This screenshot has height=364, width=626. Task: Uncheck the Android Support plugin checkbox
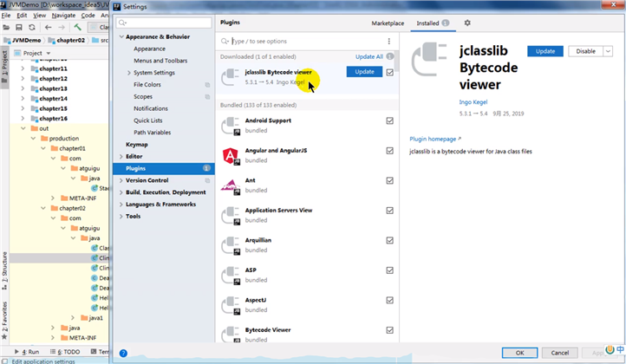click(x=389, y=120)
